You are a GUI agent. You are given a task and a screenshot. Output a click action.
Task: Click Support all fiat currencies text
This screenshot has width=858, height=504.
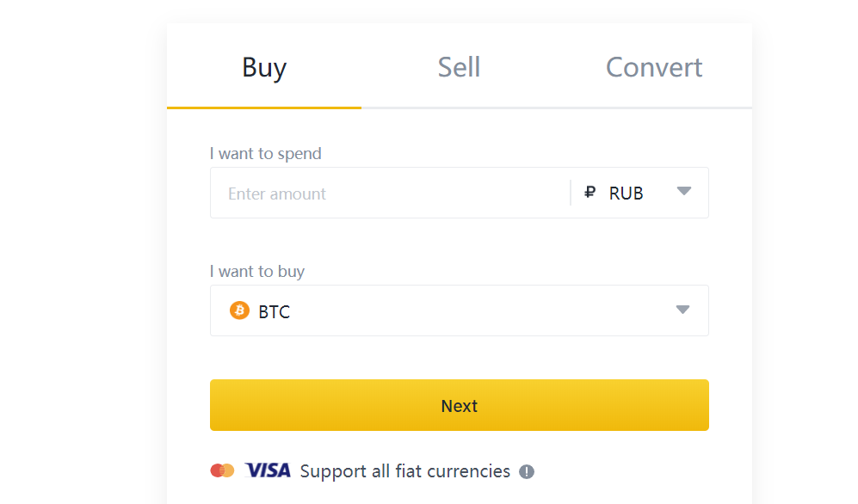pyautogui.click(x=404, y=470)
